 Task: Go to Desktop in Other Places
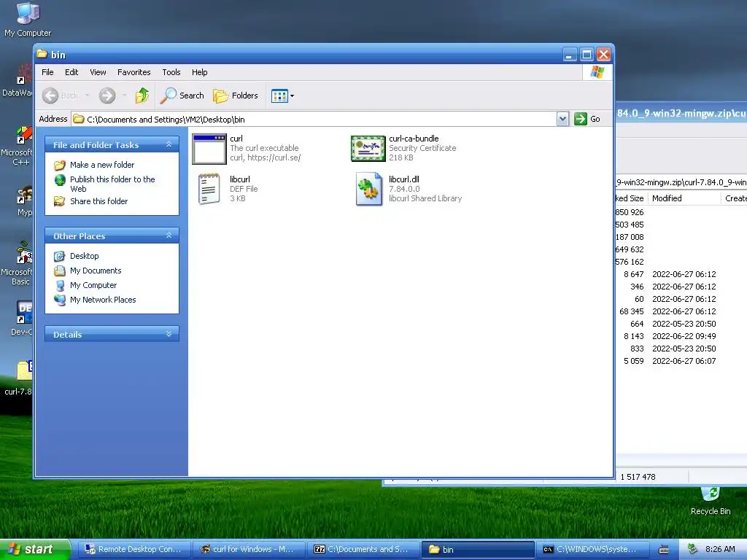[85, 256]
